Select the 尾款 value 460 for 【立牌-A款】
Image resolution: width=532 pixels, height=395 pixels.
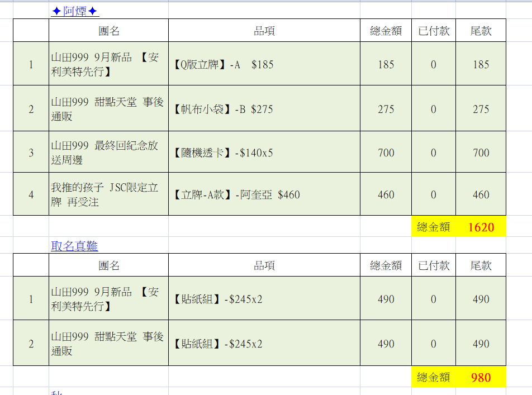pyautogui.click(x=481, y=194)
